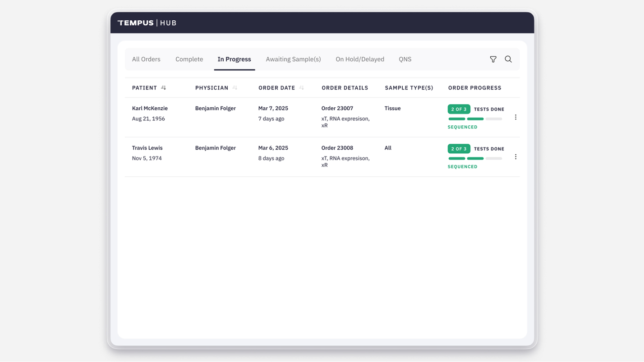Screen dimensions: 644x362
Task: Switch to QNS tab
Action: coord(405,59)
